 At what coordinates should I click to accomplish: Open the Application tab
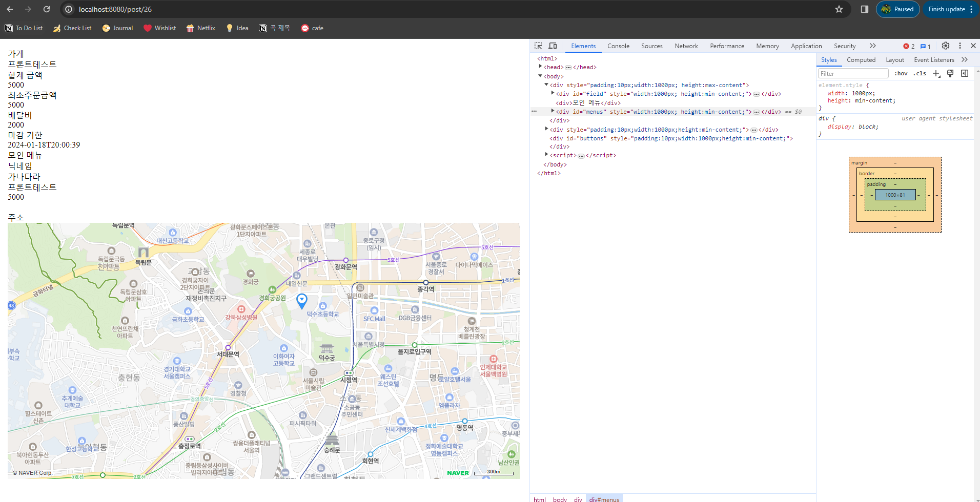806,46
